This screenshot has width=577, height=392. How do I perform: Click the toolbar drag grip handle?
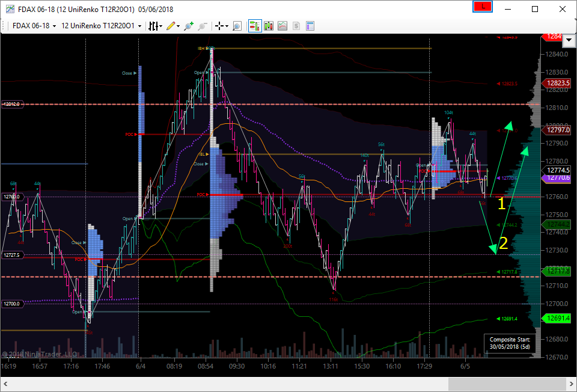click(4, 26)
